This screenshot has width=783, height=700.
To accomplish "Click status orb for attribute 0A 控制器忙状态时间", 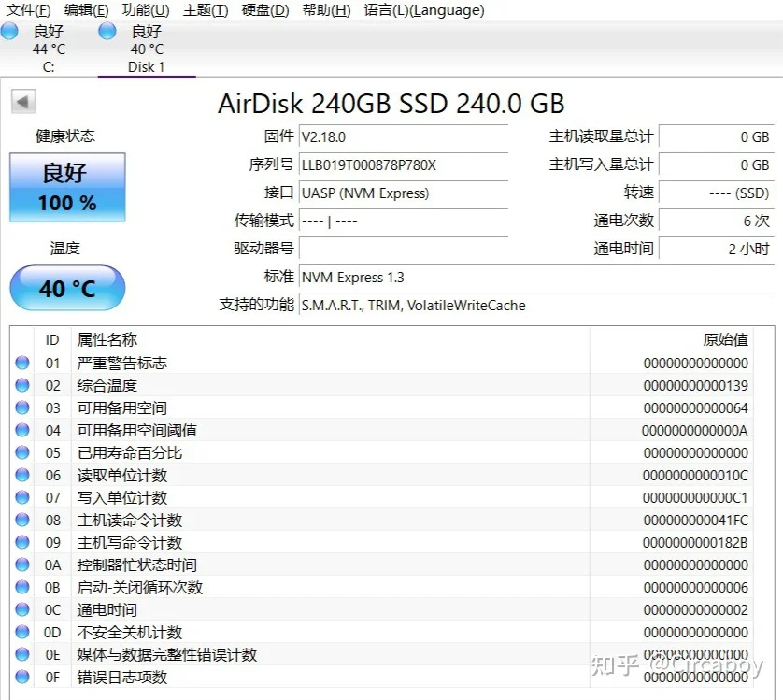I will point(22,565).
